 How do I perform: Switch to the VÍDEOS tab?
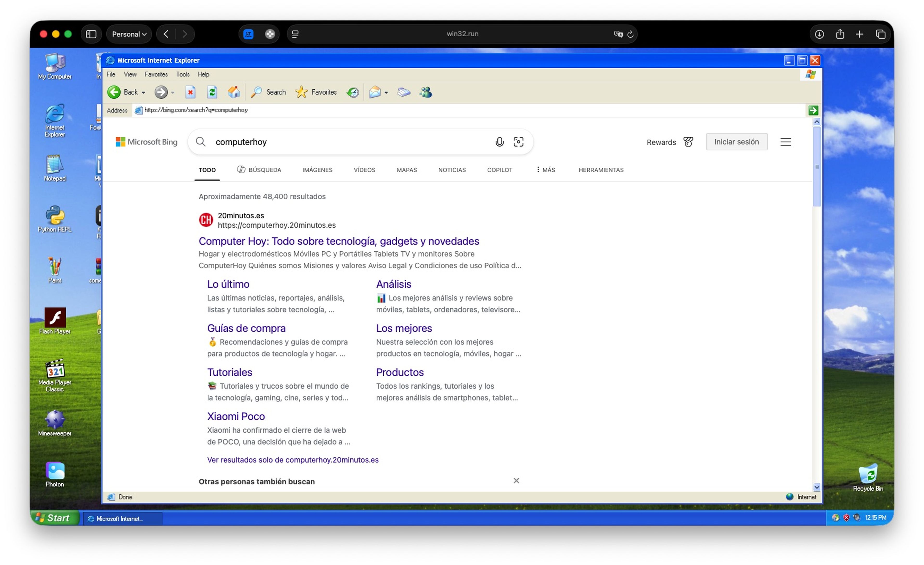coord(365,170)
